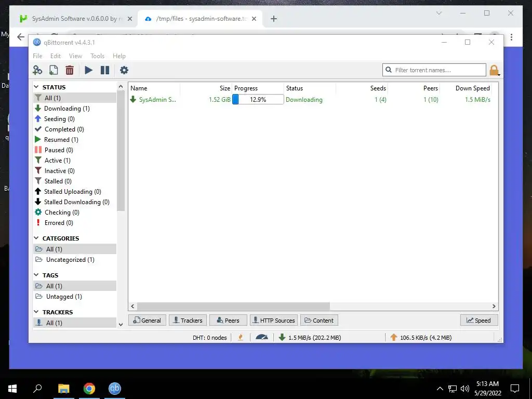Open a new tab in Chrome window
The image size is (532, 399).
point(274,19)
